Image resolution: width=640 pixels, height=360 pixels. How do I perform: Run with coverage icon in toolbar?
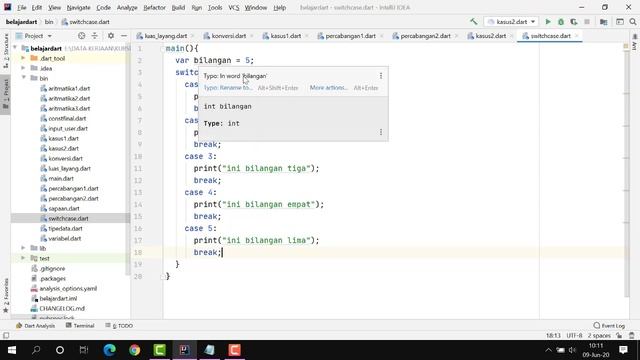[x=574, y=22]
